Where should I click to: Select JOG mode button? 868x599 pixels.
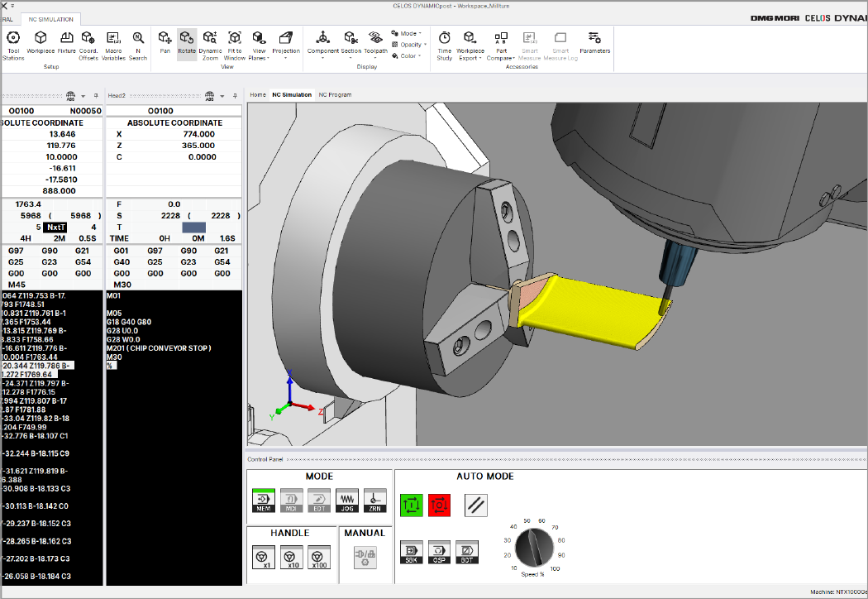[347, 499]
